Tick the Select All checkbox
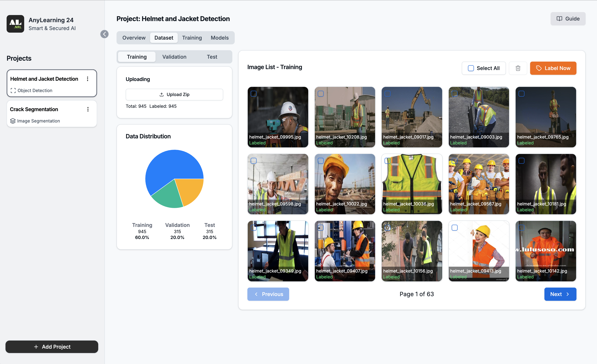 [x=471, y=68]
